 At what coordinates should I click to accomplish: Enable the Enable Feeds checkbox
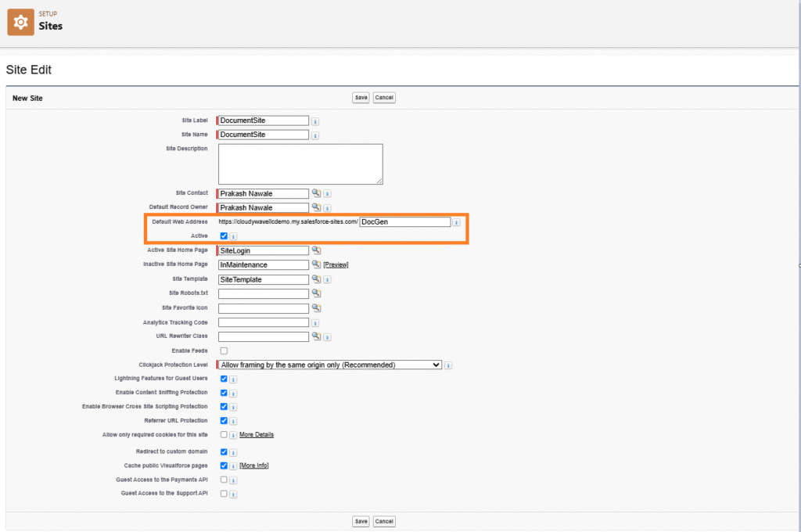coord(224,350)
